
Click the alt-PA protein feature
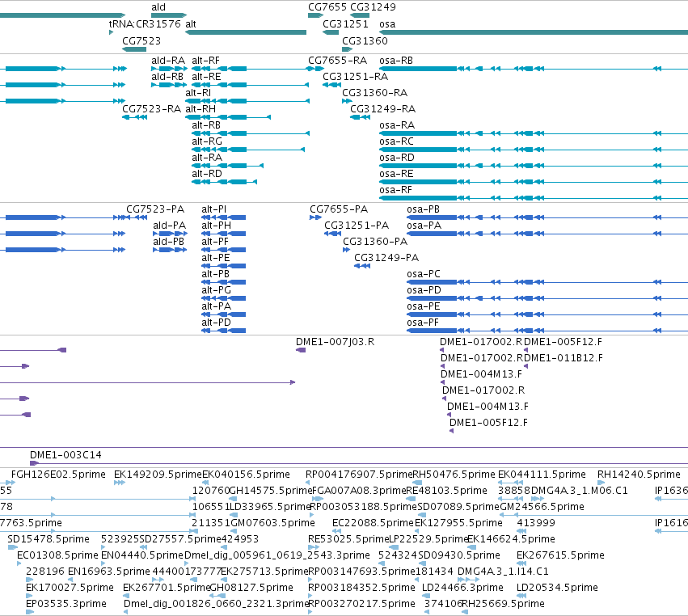(x=223, y=314)
